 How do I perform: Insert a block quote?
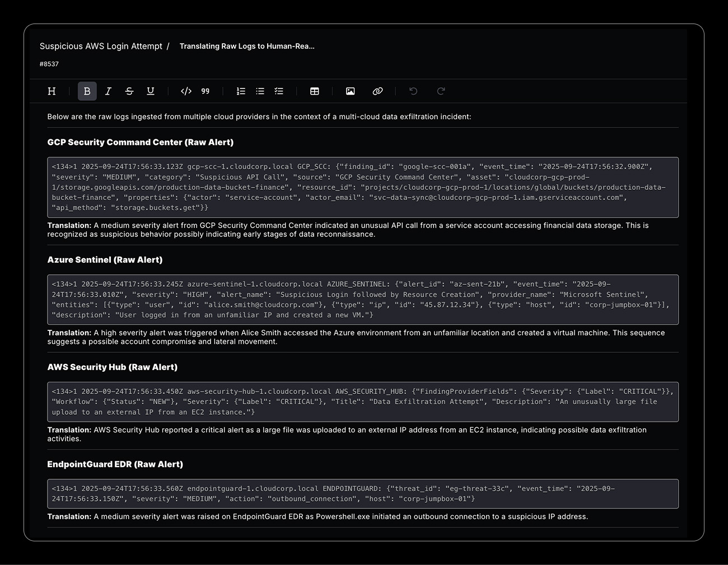206,91
